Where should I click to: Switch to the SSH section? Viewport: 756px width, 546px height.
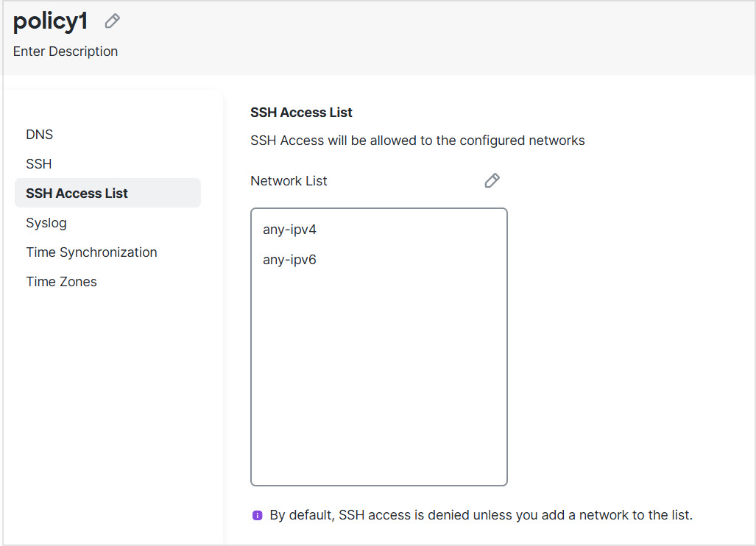coord(38,163)
